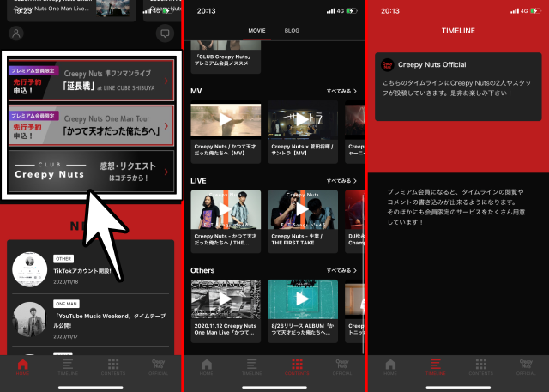The height and width of the screenshot is (392, 549).
Task: Play かつて天才だった俺たちへ THE FIRST TAKE video
Action: click(x=226, y=209)
